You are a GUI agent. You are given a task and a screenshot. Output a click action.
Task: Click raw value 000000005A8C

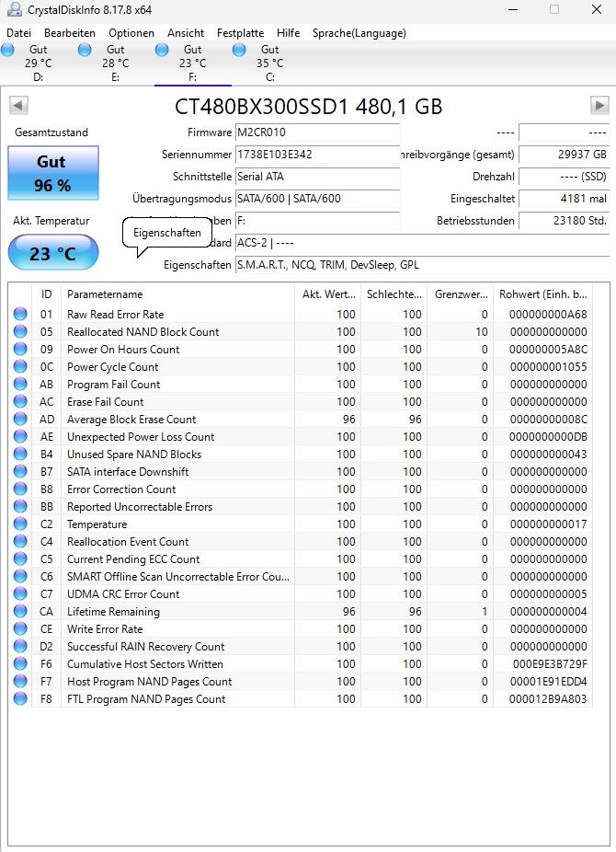tap(548, 350)
